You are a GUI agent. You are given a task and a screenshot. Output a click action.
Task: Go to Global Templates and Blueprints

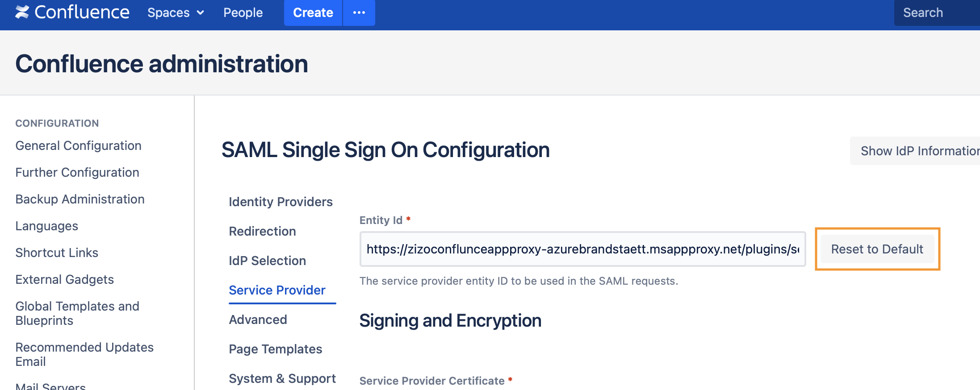tap(77, 313)
